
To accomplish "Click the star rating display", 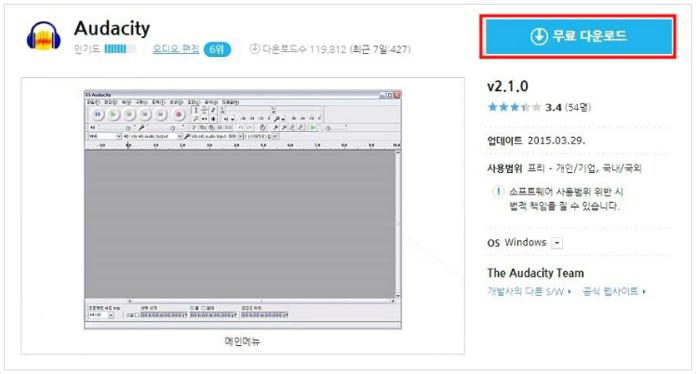I will pos(514,107).
